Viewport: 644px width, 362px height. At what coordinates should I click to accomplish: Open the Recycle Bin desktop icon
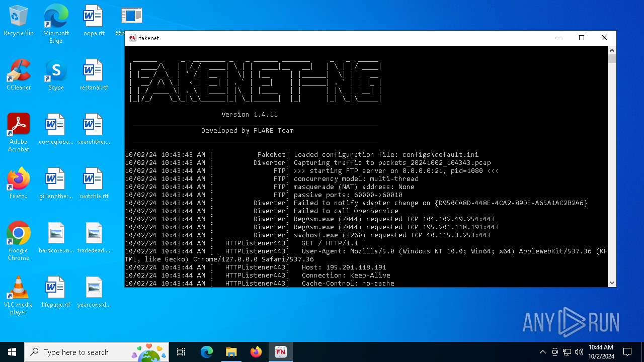[19, 21]
